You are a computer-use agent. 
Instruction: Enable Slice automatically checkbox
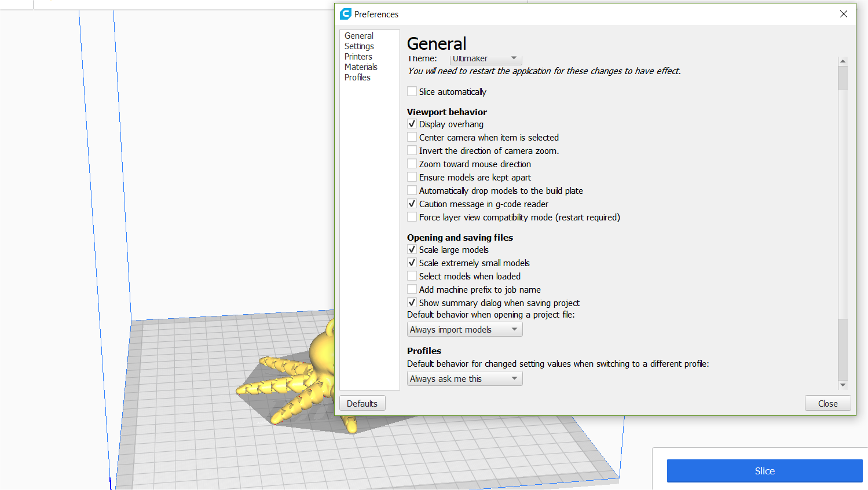click(x=412, y=91)
